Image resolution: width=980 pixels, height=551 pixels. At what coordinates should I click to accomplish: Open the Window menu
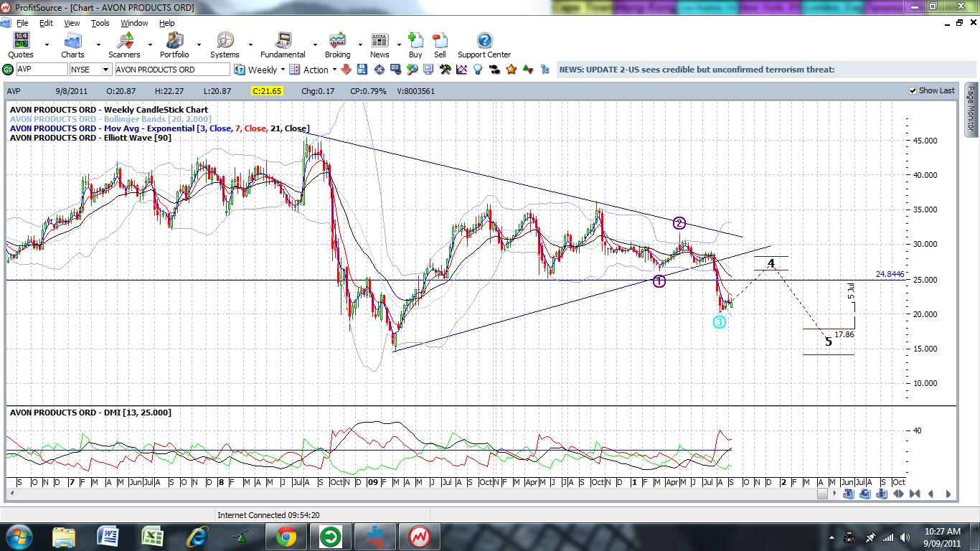pyautogui.click(x=134, y=23)
